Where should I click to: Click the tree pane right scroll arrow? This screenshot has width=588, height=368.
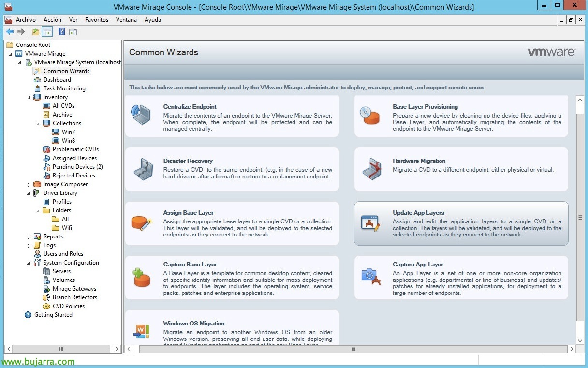point(117,349)
